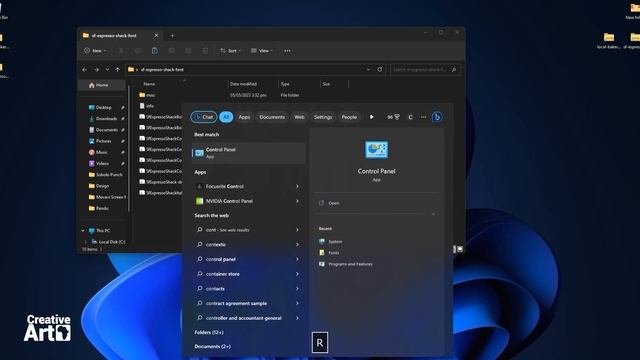Collapse the This PC tree node
The height and width of the screenshot is (360, 640).
[x=83, y=231]
